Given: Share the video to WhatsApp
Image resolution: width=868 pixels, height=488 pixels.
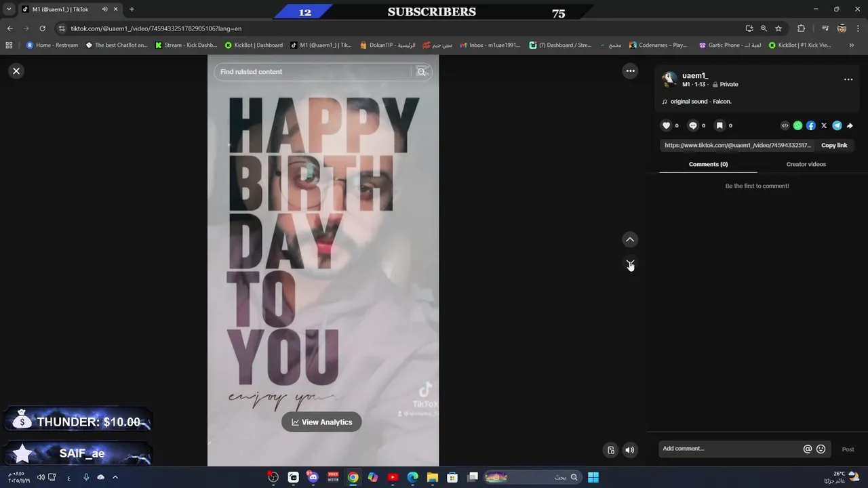Looking at the screenshot, I should point(798,125).
